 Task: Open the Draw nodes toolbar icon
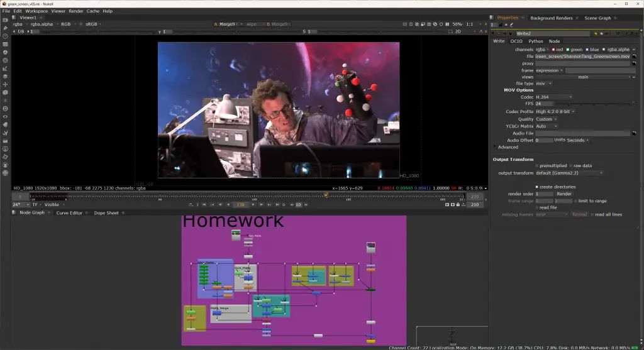coord(5,28)
